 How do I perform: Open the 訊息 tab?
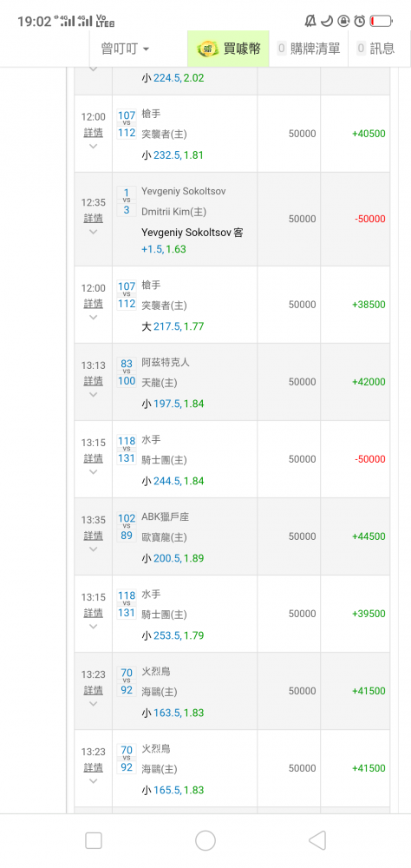(376, 49)
